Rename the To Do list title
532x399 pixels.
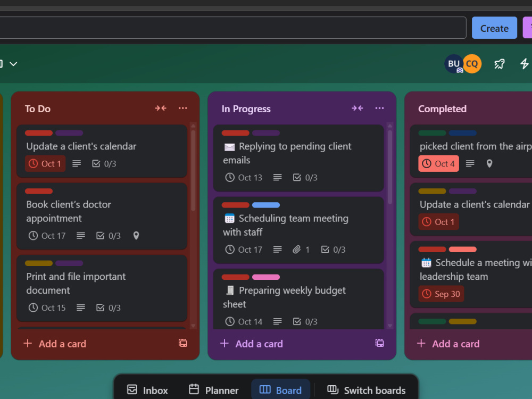38,109
